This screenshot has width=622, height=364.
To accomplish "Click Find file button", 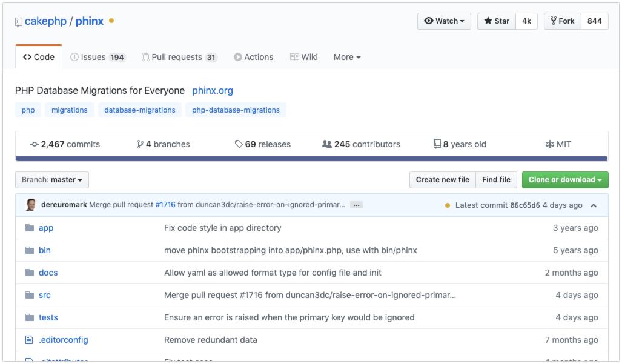I will (496, 180).
